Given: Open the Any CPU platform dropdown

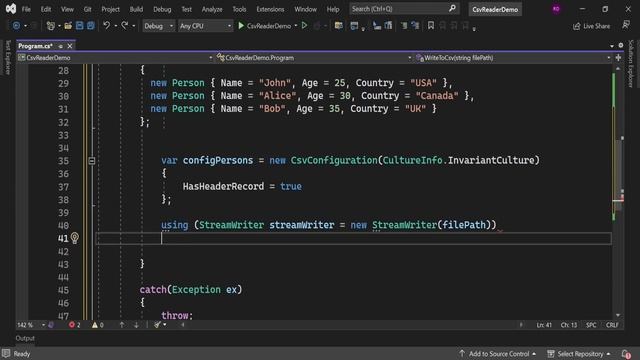Looking at the screenshot, I should click(205, 26).
